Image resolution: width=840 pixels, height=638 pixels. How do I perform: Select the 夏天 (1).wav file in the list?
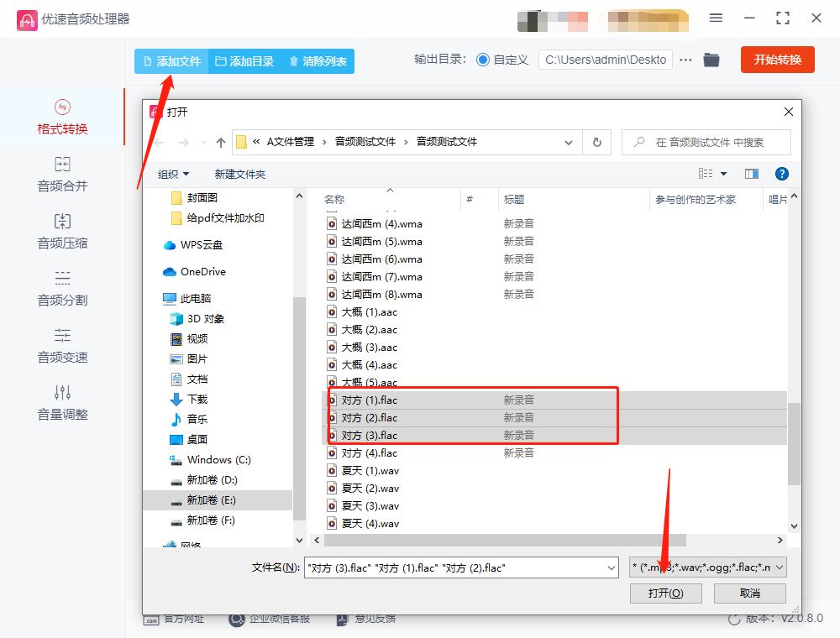point(370,470)
